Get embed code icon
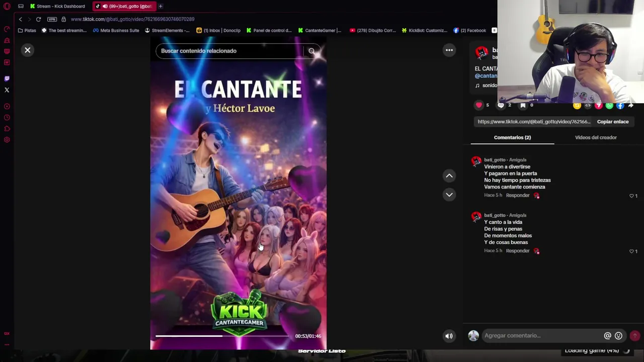Screen dimensions: 644x362 588,106
